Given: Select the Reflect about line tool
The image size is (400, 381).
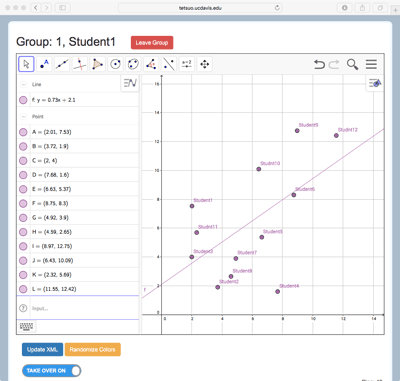Looking at the screenshot, I should tap(169, 64).
